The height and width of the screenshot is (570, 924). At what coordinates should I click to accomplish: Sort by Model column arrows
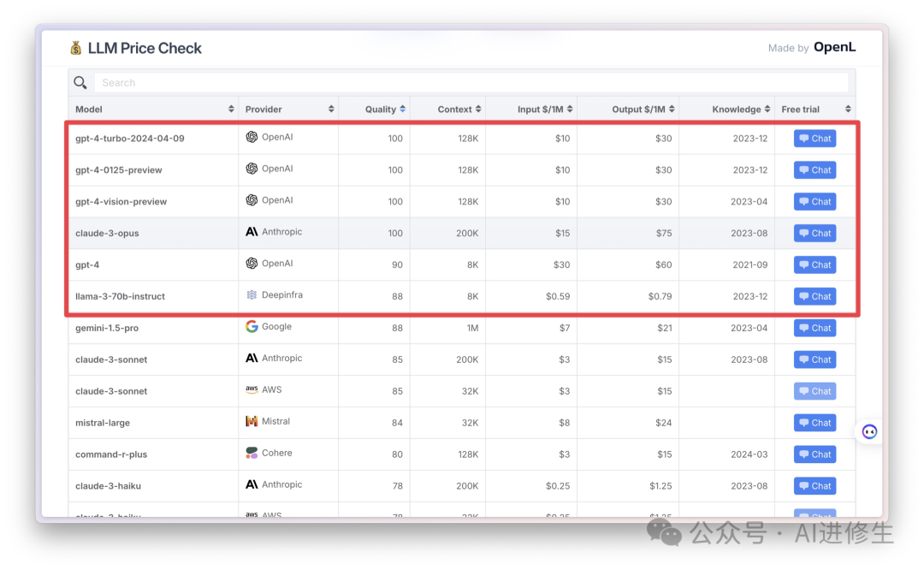click(x=231, y=109)
